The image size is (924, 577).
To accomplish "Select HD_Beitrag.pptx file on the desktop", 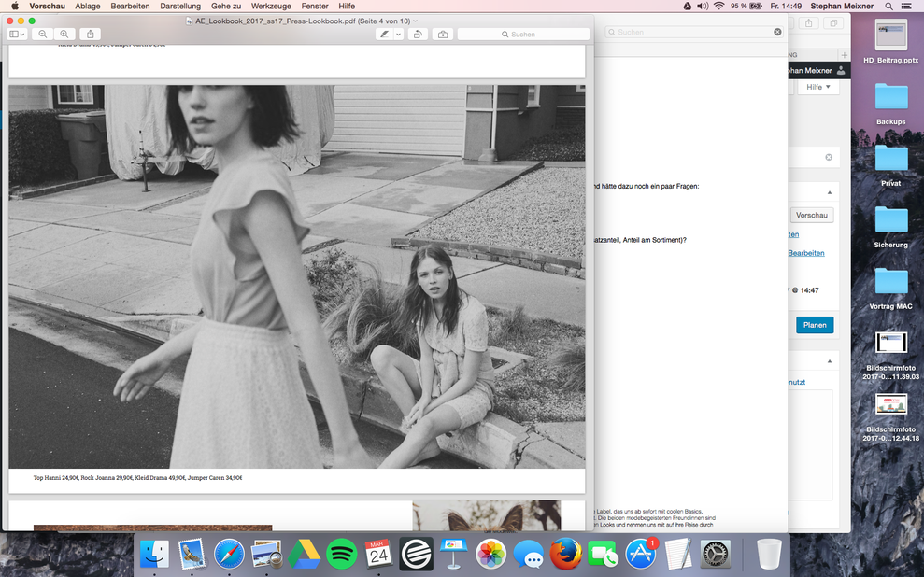I will coord(890,41).
